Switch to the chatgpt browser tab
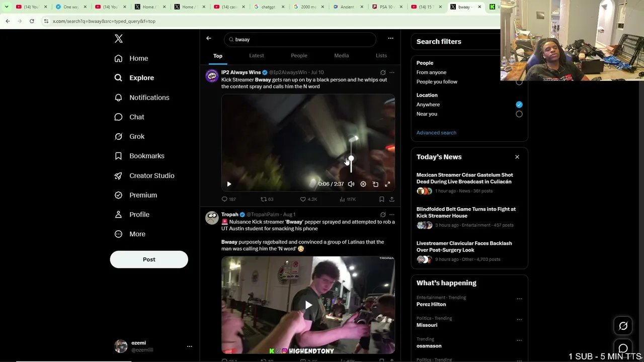Screen dimensions: 644x362 tap(268, 7)
